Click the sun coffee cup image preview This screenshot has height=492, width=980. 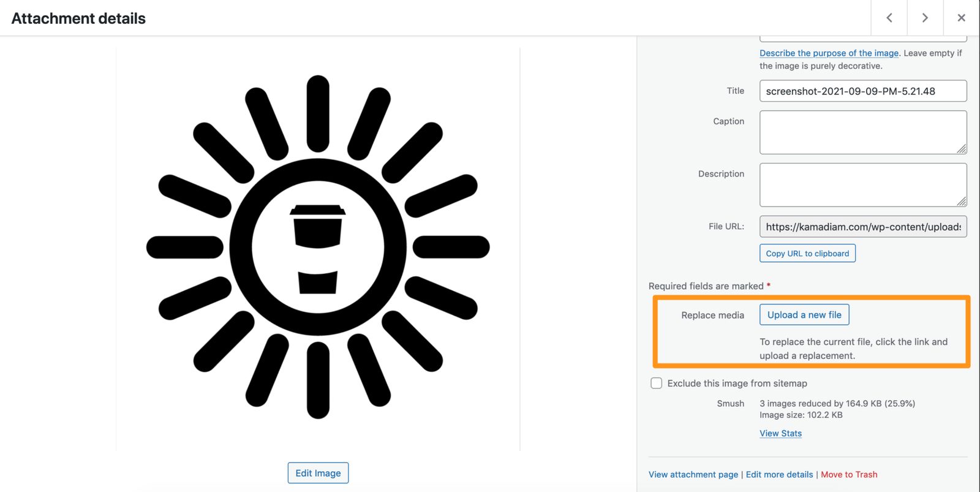click(318, 248)
